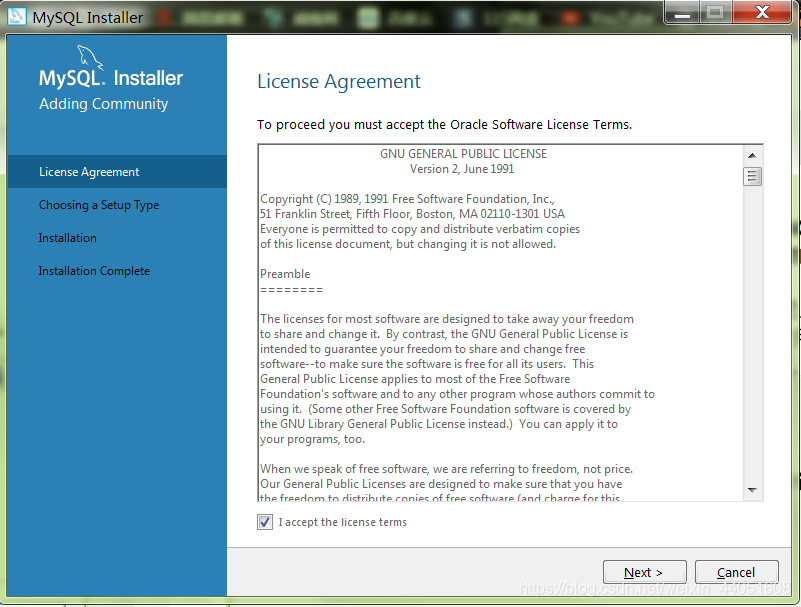This screenshot has height=607, width=801.
Task: Uncheck the I accept the license terms checkbox
Action: 265,522
